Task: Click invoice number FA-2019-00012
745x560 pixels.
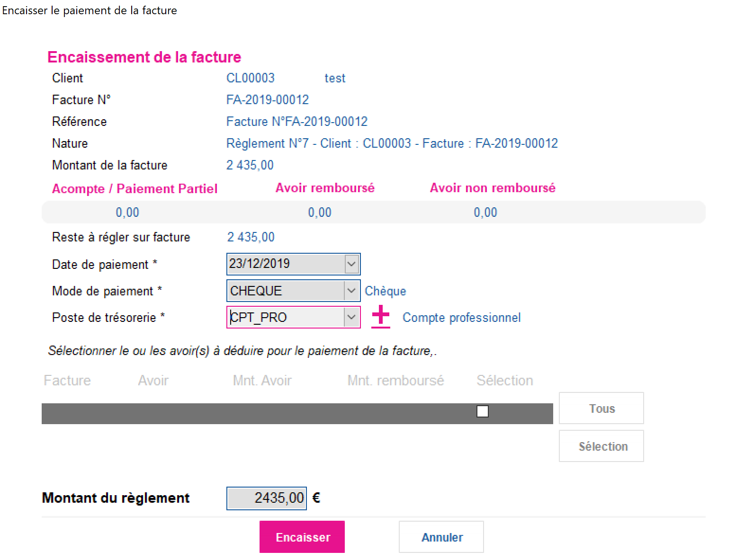Action: tap(268, 100)
